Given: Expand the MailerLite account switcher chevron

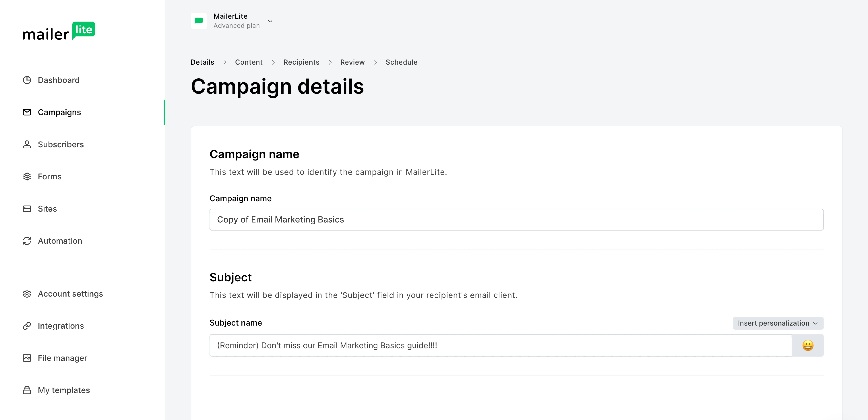Looking at the screenshot, I should (270, 21).
